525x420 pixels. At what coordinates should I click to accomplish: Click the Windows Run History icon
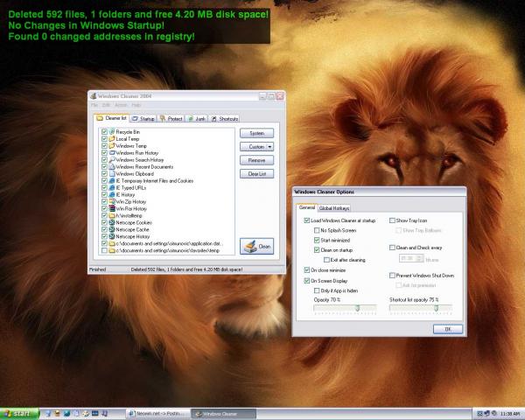coord(112,153)
